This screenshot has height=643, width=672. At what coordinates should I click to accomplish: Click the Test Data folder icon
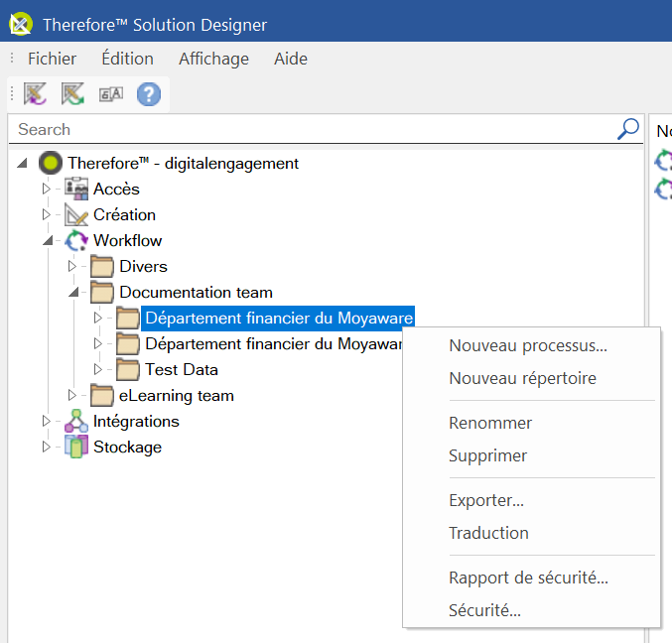pos(128,370)
